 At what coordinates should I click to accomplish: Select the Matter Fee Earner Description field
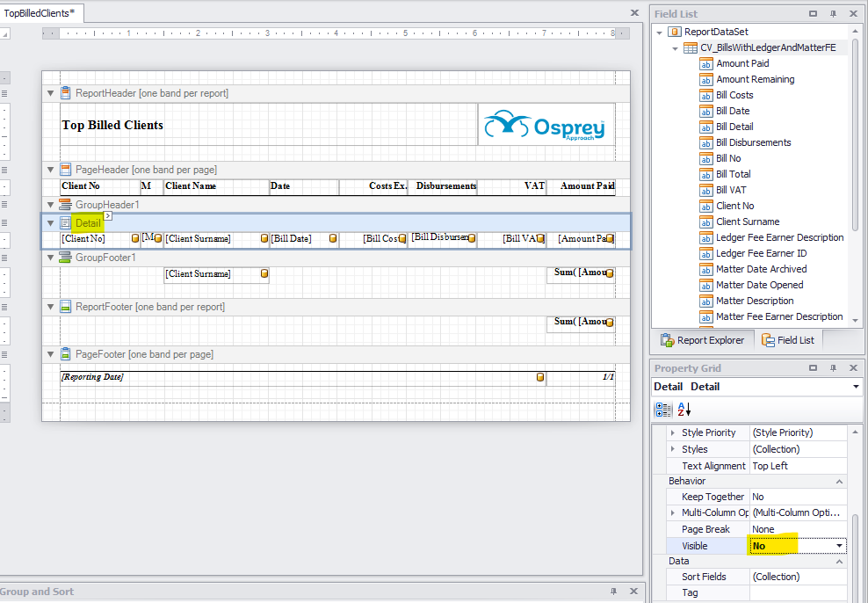tap(779, 316)
